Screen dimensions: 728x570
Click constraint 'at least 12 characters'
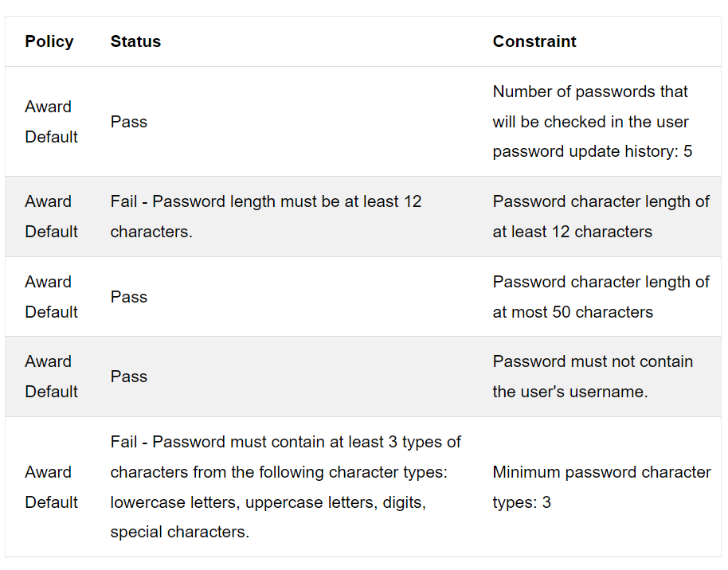(601, 217)
